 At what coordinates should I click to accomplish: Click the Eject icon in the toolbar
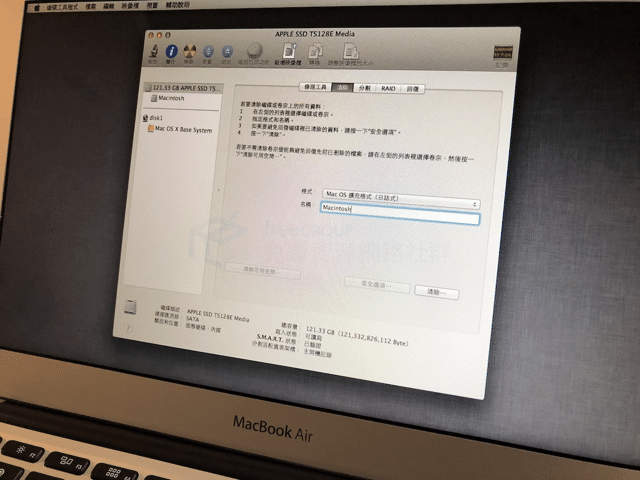point(227,52)
